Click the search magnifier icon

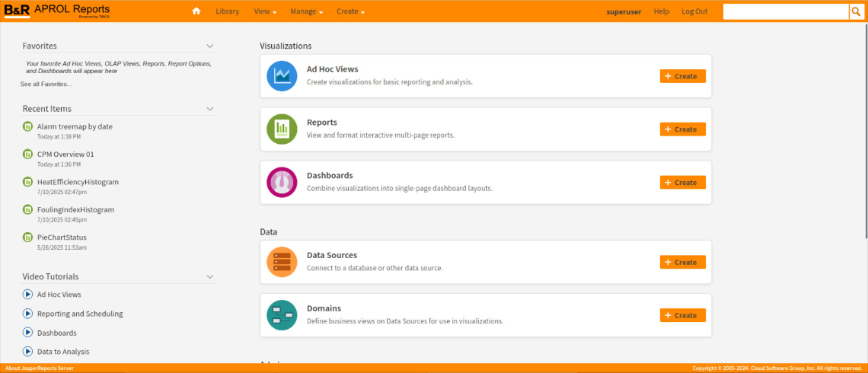pos(855,11)
